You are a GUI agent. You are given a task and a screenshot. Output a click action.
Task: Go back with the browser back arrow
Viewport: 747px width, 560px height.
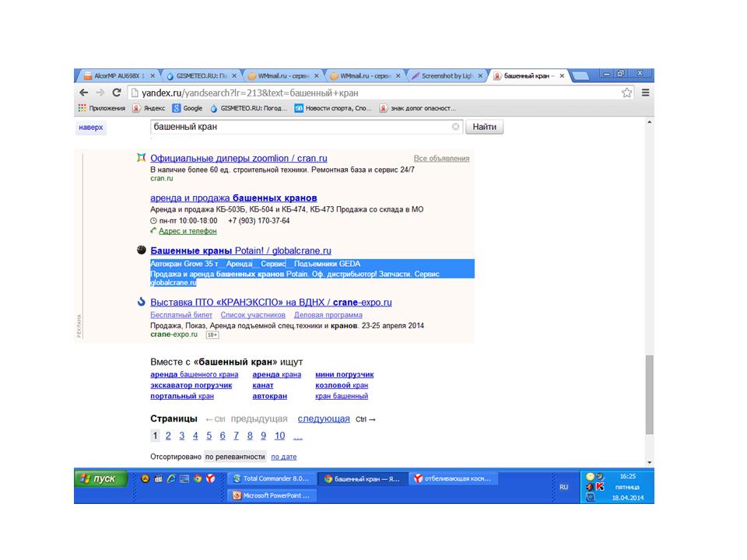(84, 93)
